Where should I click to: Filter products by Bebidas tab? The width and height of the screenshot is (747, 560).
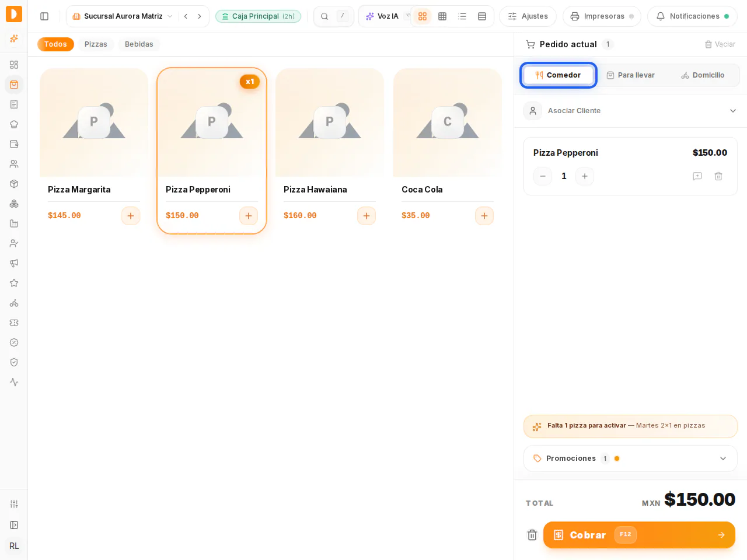pos(139,44)
